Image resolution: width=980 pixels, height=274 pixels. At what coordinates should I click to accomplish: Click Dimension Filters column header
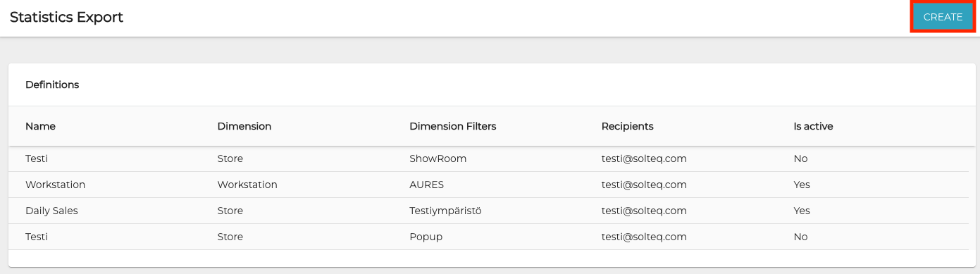tap(453, 126)
